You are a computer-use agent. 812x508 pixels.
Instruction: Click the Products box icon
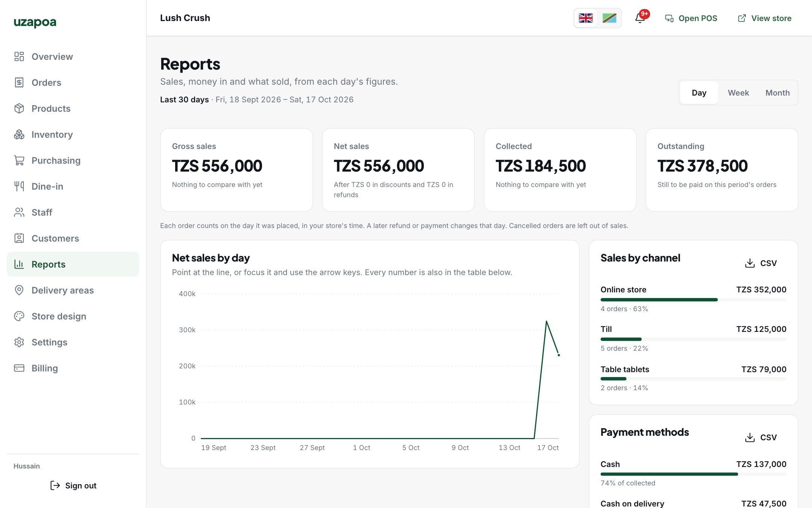tap(19, 108)
